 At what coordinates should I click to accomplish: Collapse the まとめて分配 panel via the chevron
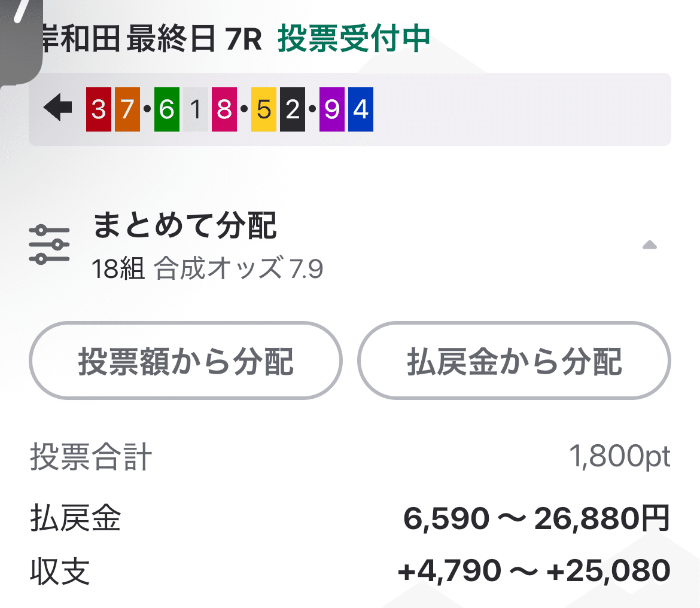650,243
